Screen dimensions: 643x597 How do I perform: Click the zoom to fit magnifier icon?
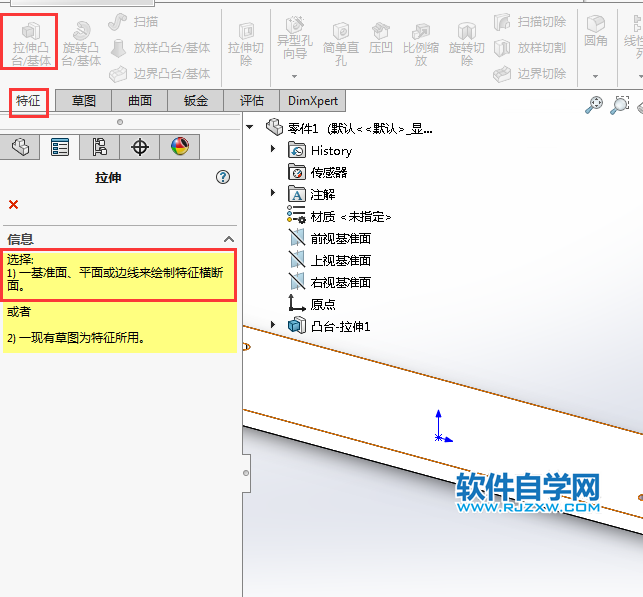(x=594, y=105)
